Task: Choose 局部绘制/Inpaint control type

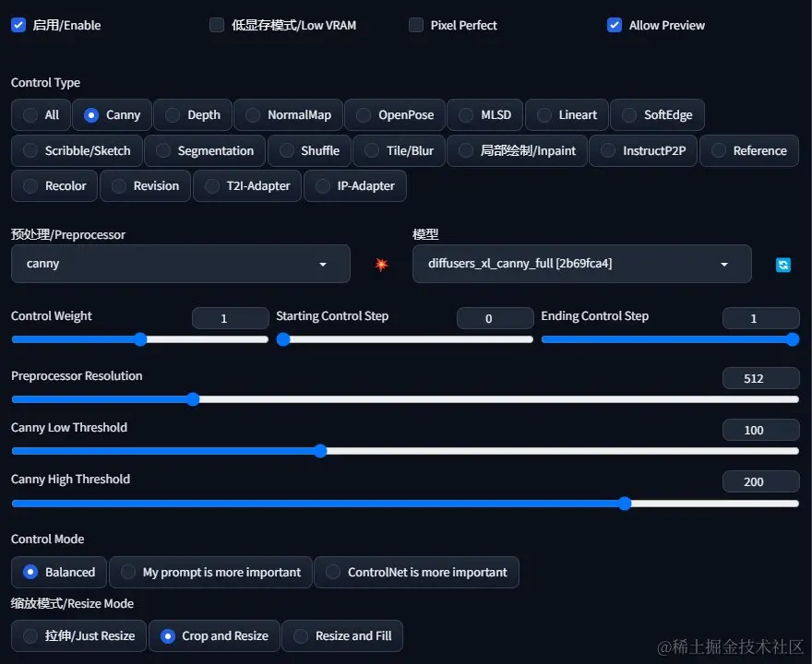Action: pyautogui.click(x=517, y=150)
